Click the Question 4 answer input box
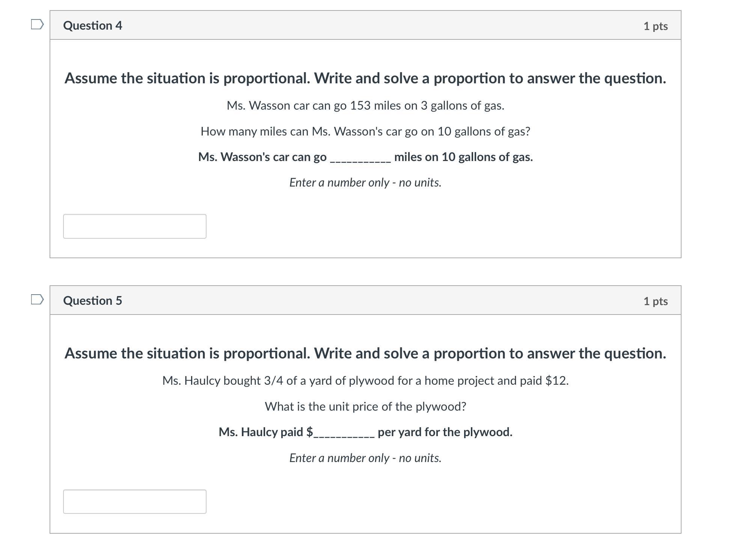Viewport: 748px width, 560px height. 134,226
